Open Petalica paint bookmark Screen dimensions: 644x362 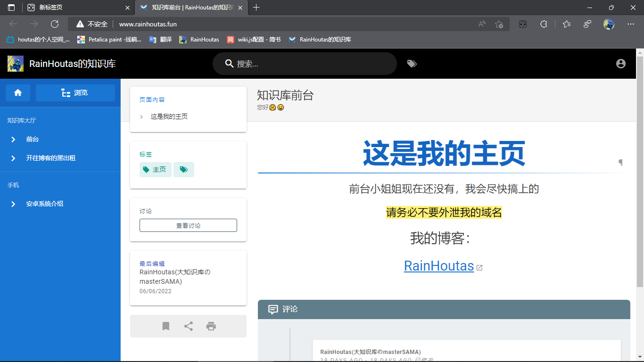coord(109,40)
